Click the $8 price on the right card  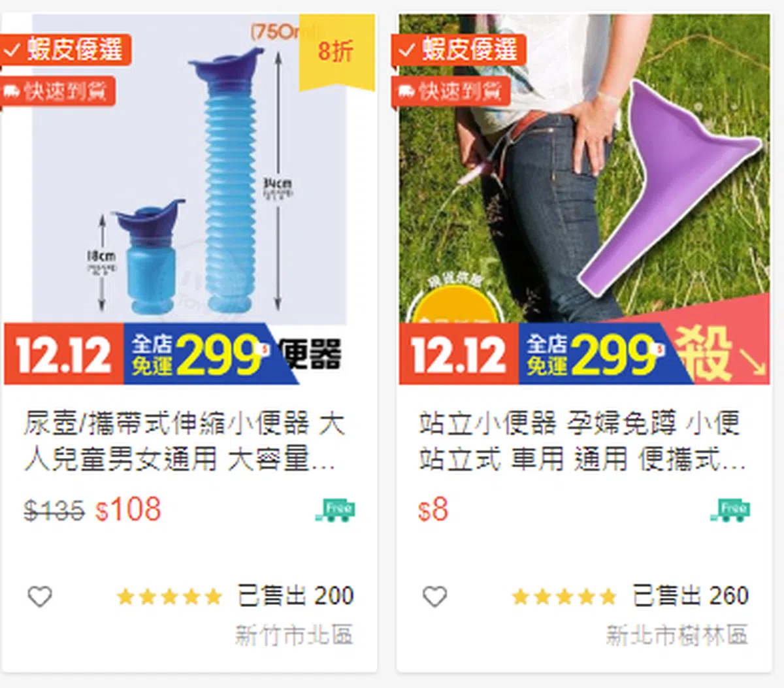[433, 510]
